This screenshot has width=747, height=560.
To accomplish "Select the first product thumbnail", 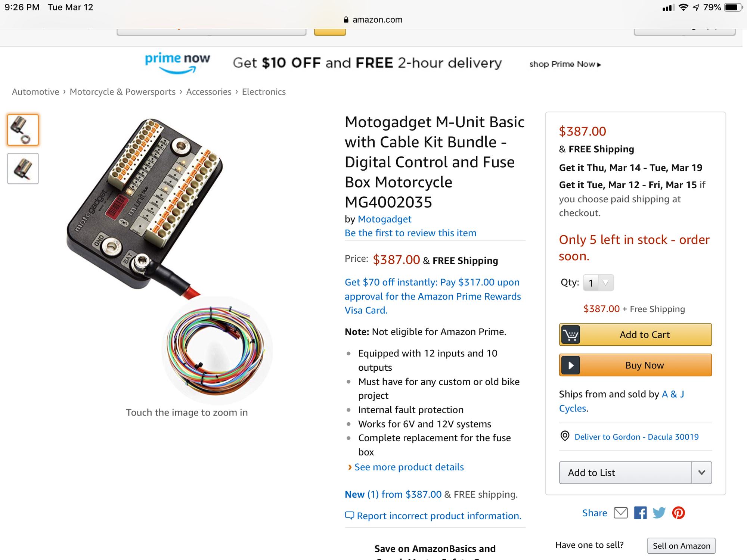I will pos(23,130).
